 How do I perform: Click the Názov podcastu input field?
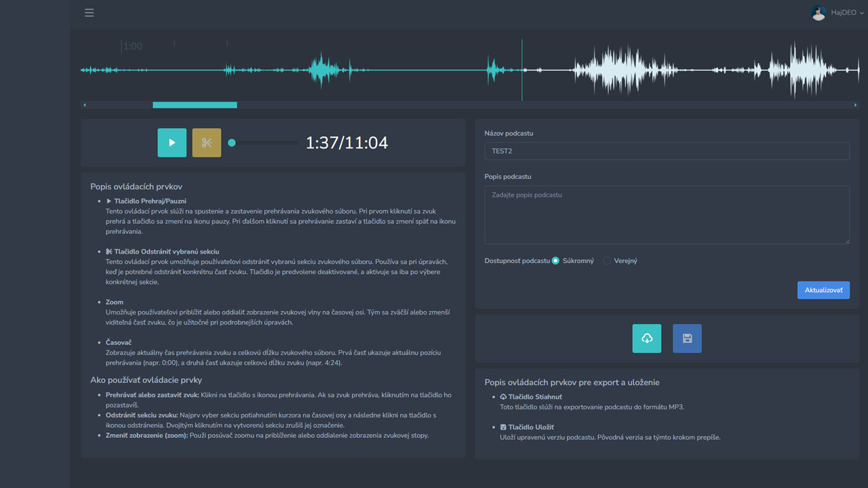(x=667, y=151)
